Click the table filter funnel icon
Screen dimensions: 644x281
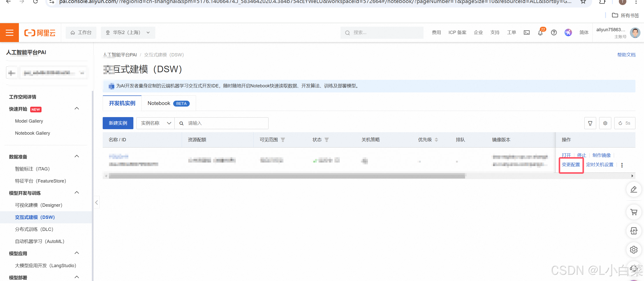[x=590, y=123]
